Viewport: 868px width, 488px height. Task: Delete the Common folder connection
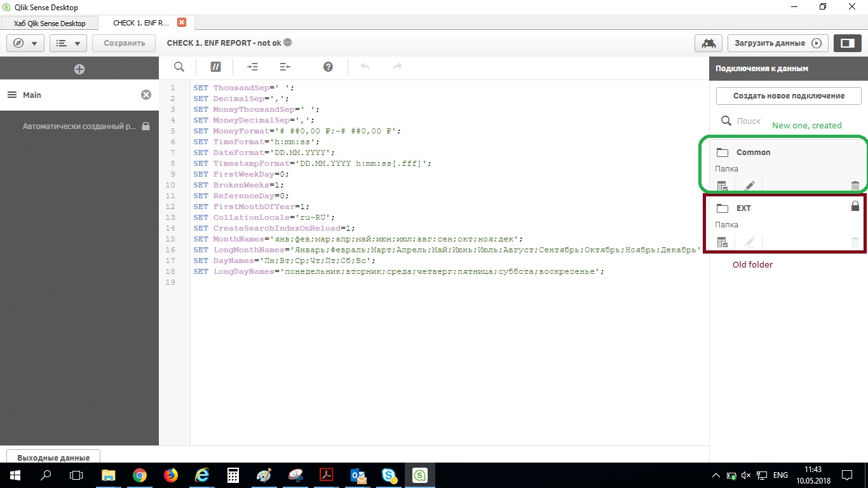click(x=855, y=186)
